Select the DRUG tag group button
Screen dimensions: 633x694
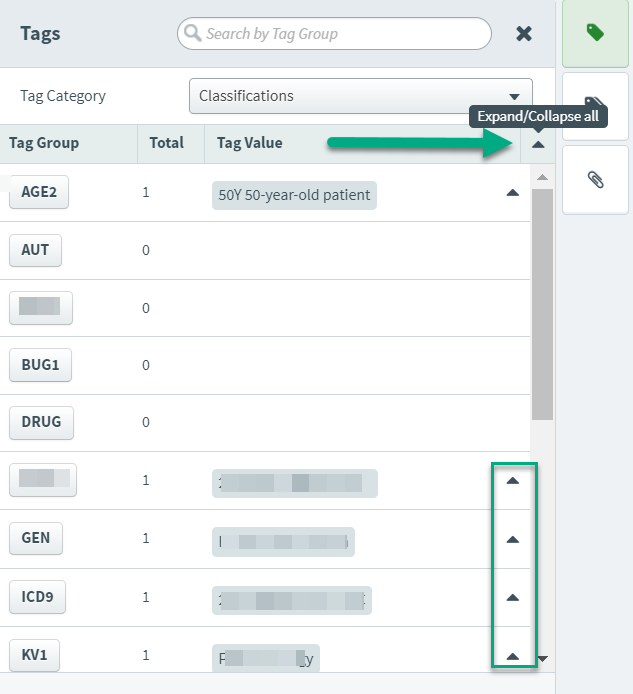coord(41,423)
